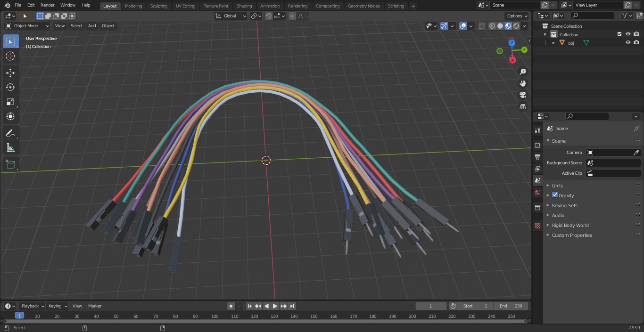The height and width of the screenshot is (332, 644).
Task: Open the Keying dropdown
Action: pyautogui.click(x=58, y=306)
